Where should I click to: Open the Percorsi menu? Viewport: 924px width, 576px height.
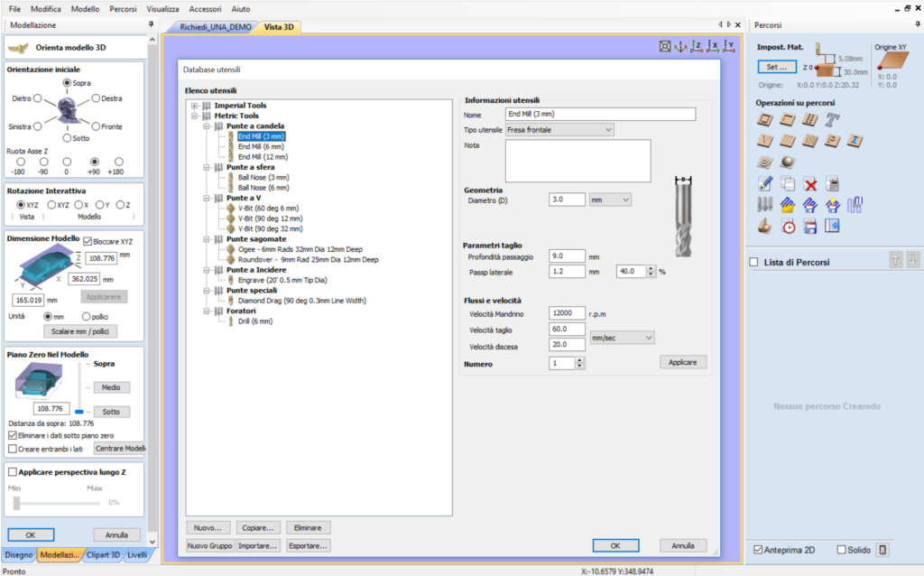(x=122, y=8)
